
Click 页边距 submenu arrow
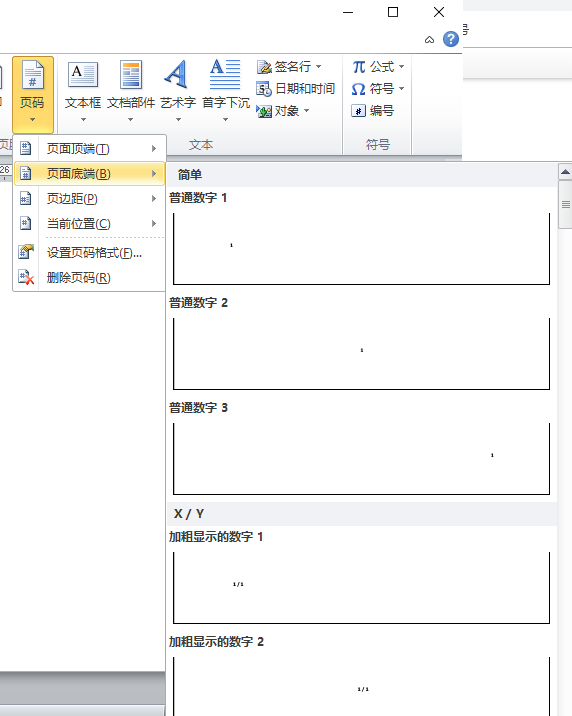[x=154, y=199]
